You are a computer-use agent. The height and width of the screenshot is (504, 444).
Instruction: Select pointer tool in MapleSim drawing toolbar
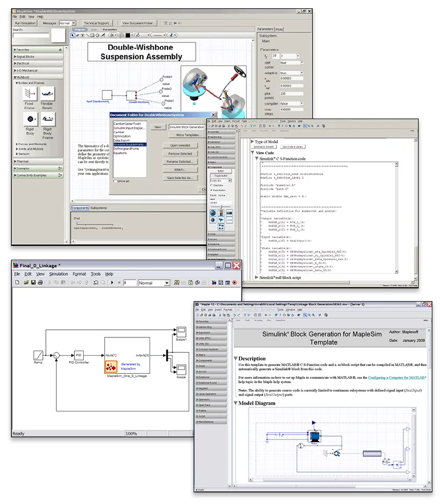(73, 35)
